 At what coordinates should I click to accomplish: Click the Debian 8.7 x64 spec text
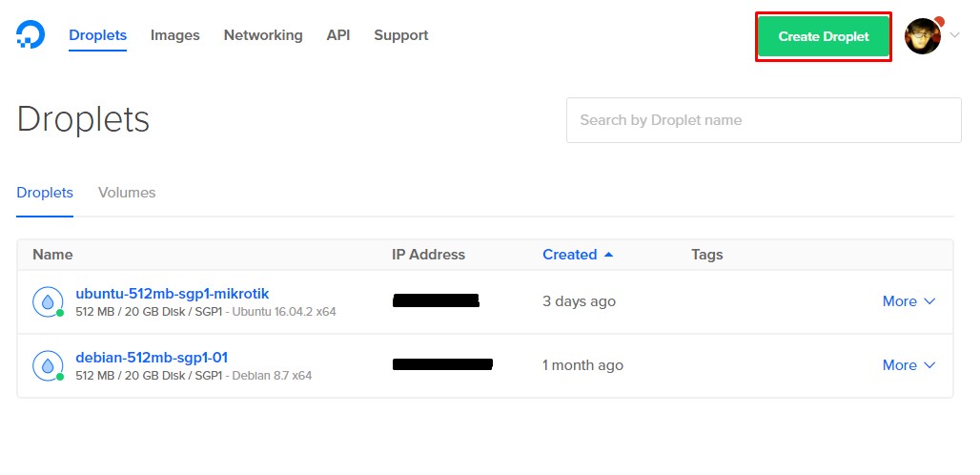(272, 376)
